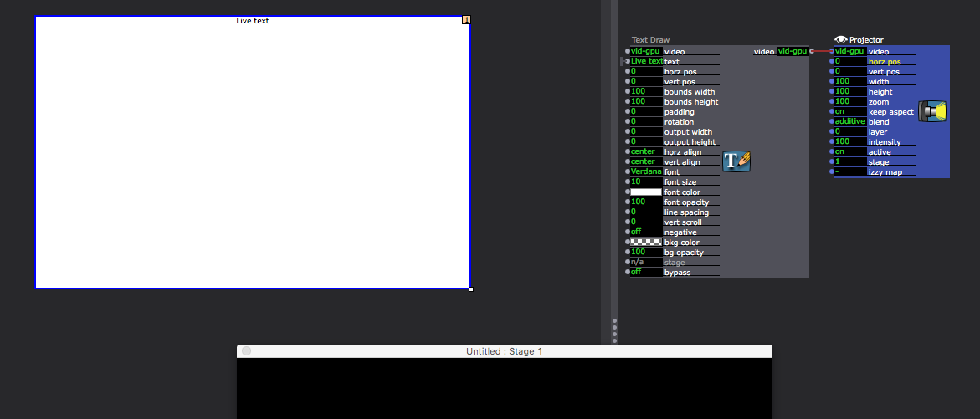Screen dimensions: 980x419
Task: Select the Projector actor title
Action: pyautogui.click(x=866, y=40)
